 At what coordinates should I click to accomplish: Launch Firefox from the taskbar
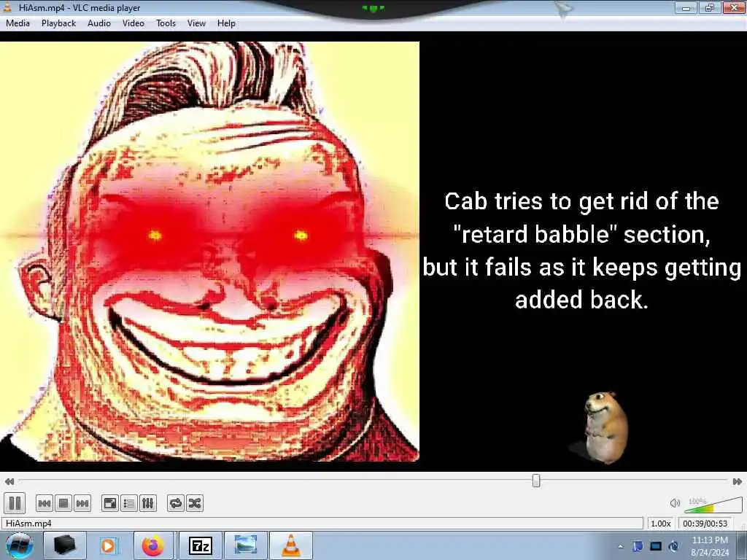tap(153, 545)
